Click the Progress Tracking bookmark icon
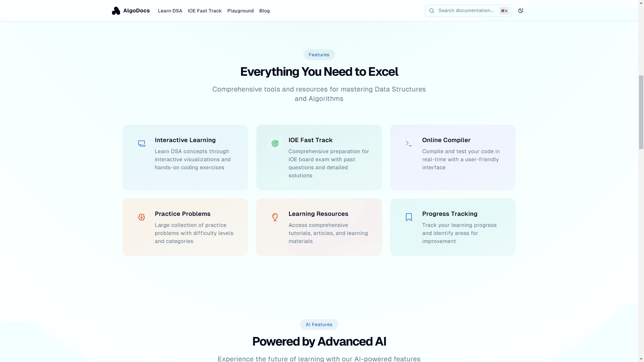Image resolution: width=644 pixels, height=362 pixels. pyautogui.click(x=409, y=217)
